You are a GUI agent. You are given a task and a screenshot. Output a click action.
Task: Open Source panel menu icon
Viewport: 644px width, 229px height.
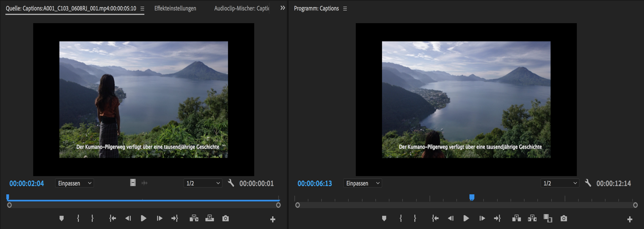pos(142,9)
